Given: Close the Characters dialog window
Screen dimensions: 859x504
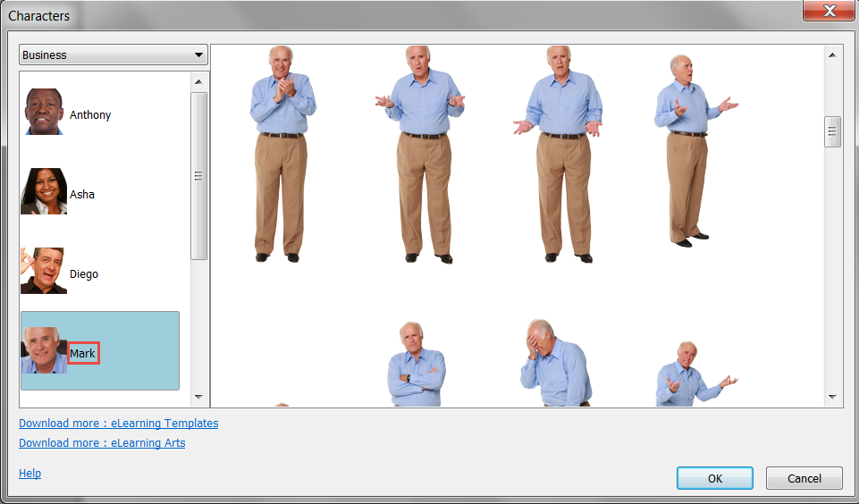Looking at the screenshot, I should click(x=829, y=11).
